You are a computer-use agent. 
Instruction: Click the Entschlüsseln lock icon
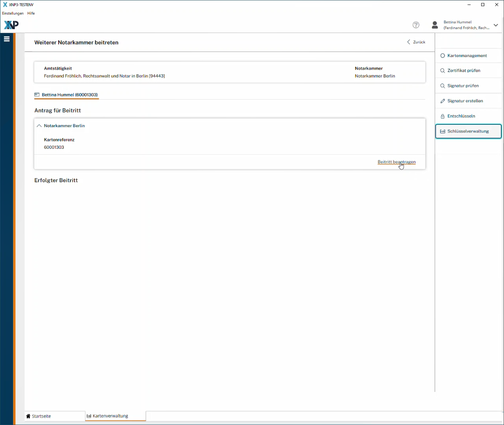(x=443, y=116)
